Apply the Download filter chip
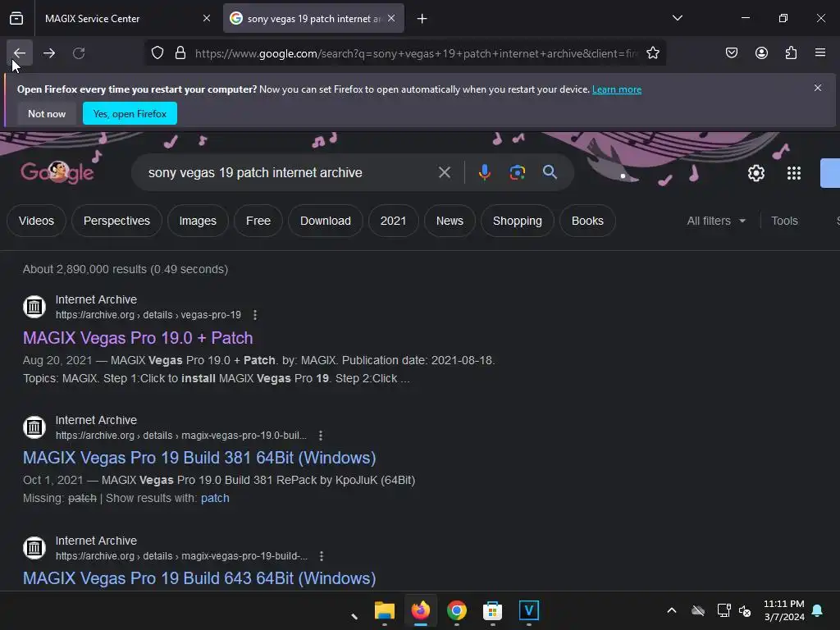This screenshot has height=630, width=840. 325,221
